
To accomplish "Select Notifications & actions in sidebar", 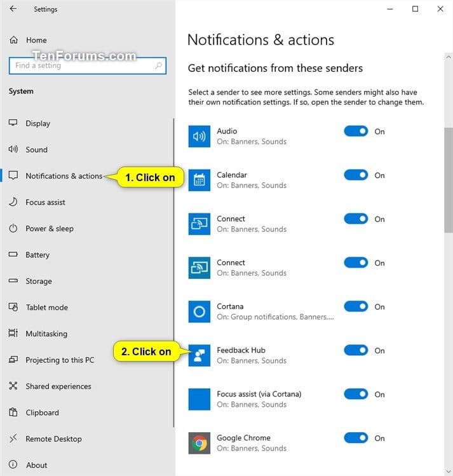I will 64,176.
